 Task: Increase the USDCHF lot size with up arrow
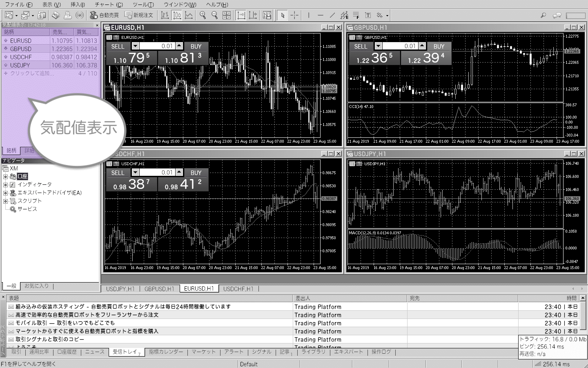click(180, 173)
